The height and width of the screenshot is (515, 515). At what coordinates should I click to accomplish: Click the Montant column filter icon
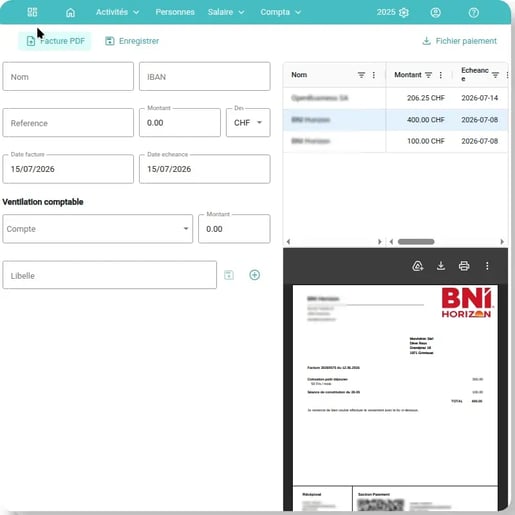(x=428, y=75)
